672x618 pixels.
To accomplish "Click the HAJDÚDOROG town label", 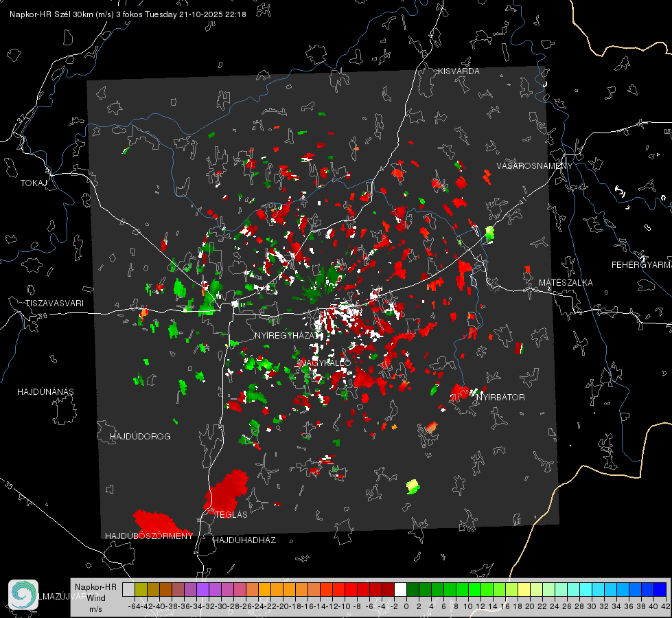I will [x=140, y=437].
